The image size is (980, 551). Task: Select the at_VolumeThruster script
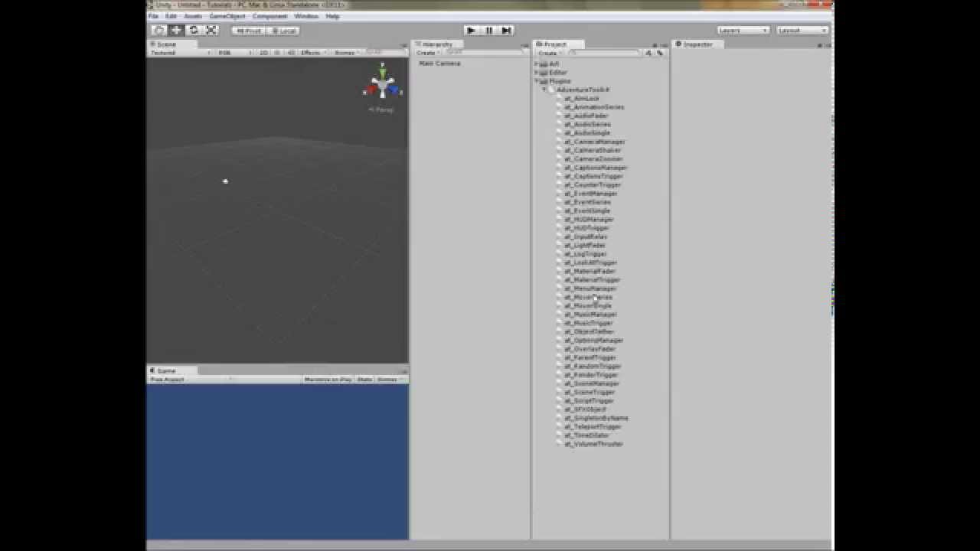coord(593,444)
